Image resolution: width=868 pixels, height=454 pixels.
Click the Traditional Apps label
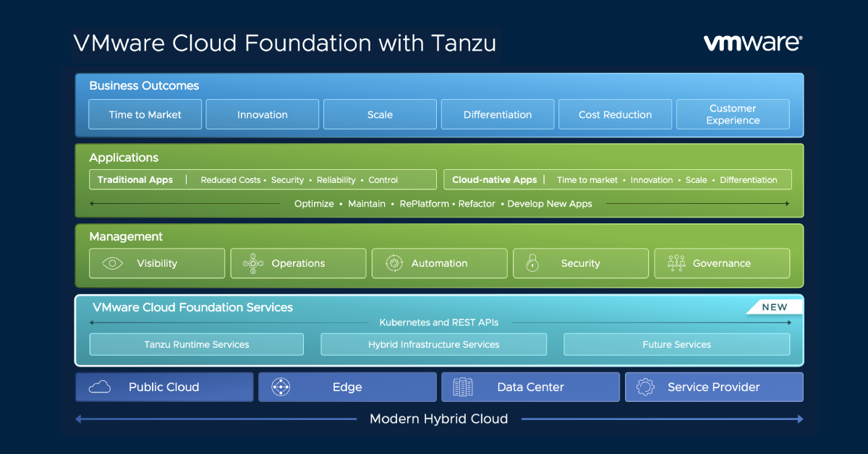pos(135,180)
